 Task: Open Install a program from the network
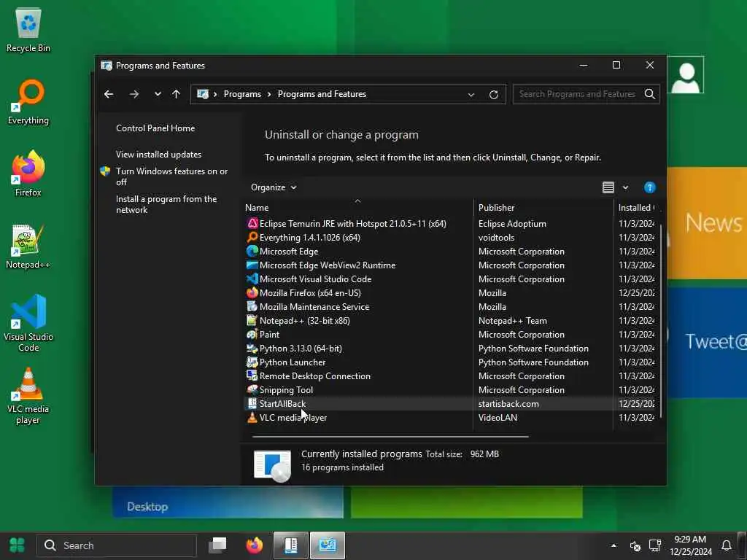[166, 204]
